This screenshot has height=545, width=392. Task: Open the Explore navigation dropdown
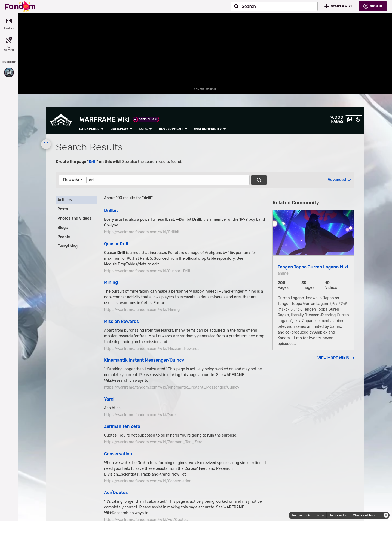click(91, 129)
